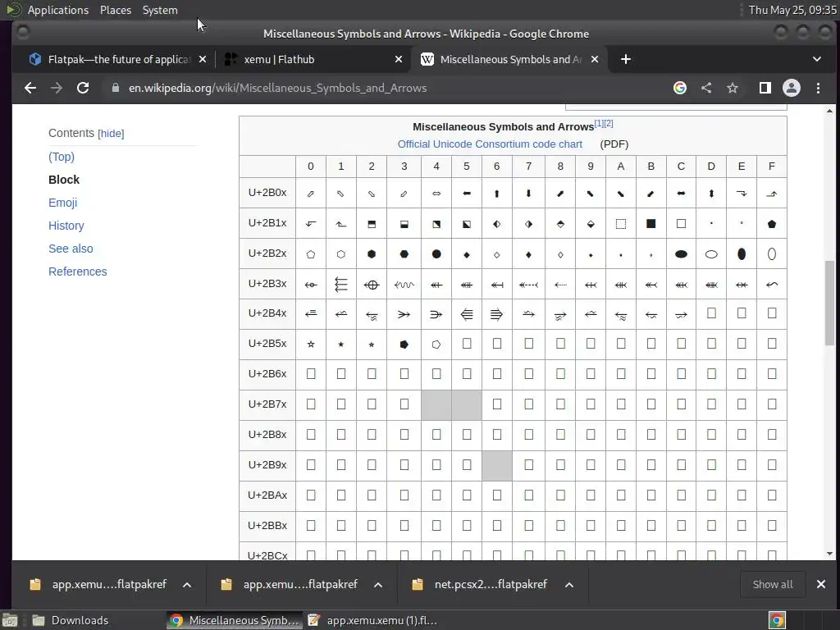Select the Miscellaneous Symbols and Arrows tab
Image resolution: width=840 pixels, height=630 pixels.
tap(510, 59)
